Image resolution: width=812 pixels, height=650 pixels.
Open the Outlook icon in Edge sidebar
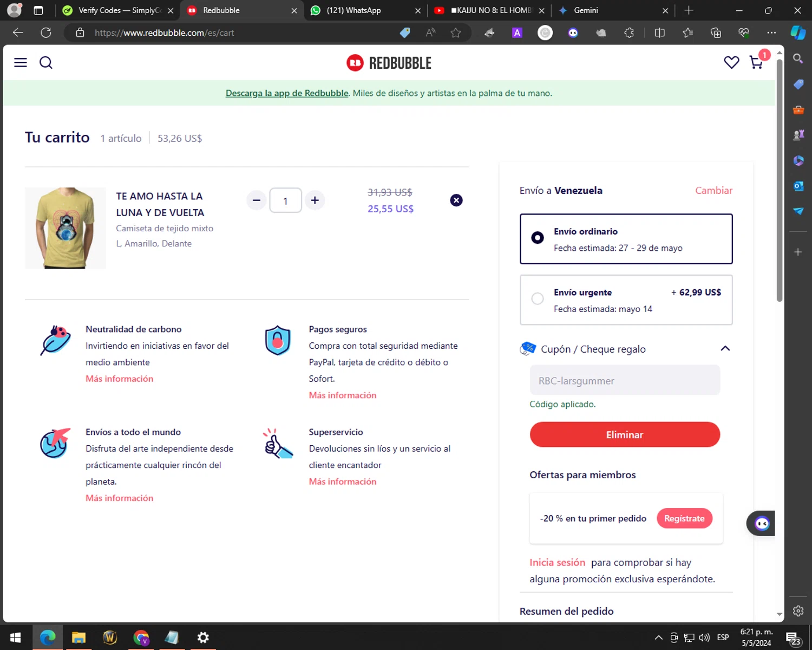(798, 186)
